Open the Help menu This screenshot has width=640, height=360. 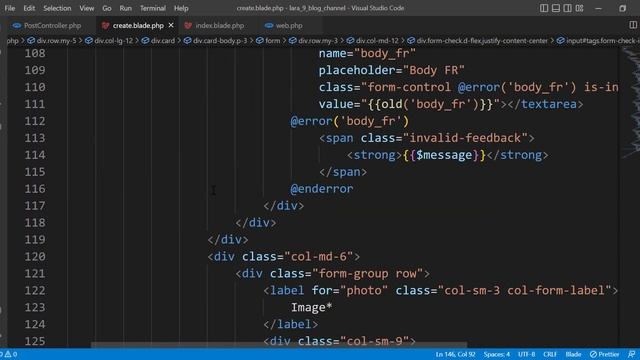(181, 8)
